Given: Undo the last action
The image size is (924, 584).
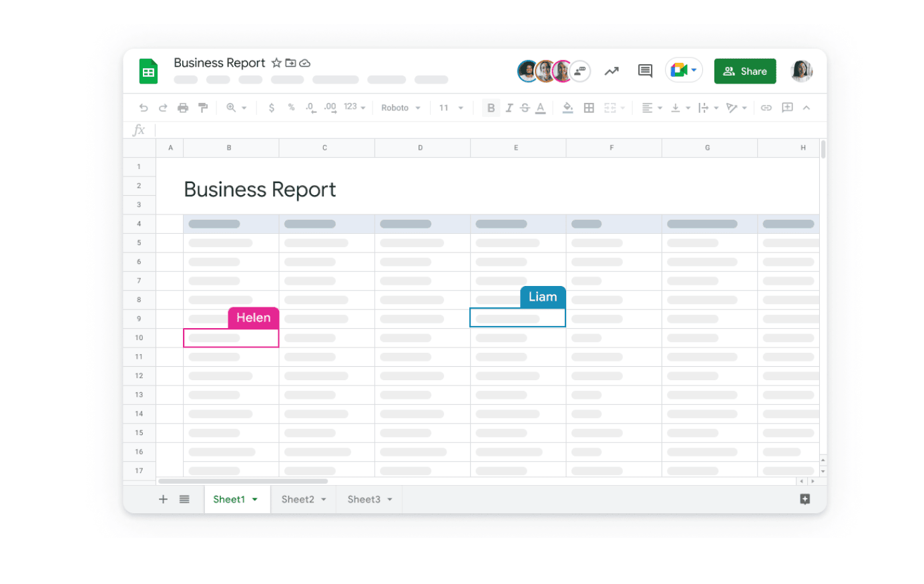Looking at the screenshot, I should 143,107.
